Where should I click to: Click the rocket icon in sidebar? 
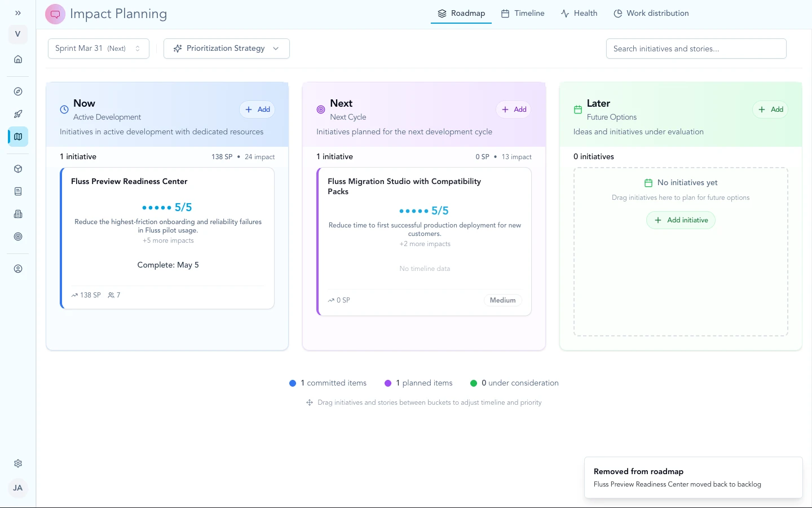click(x=18, y=114)
